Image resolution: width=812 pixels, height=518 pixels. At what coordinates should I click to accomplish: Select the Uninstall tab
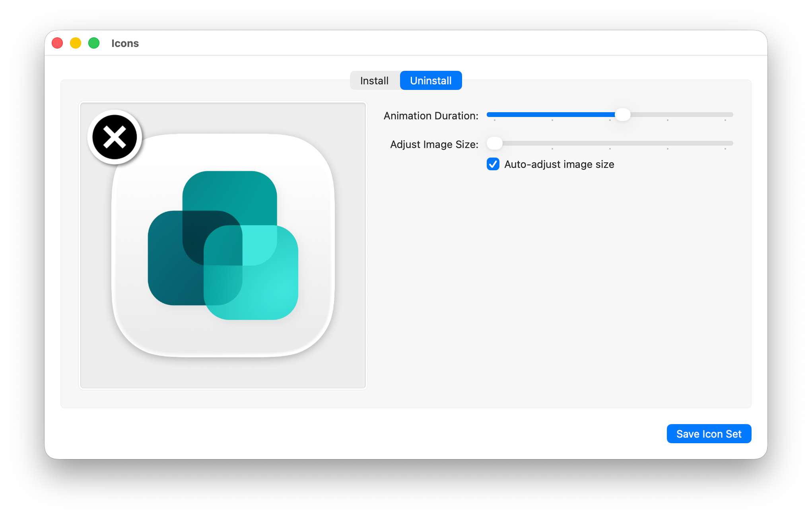coord(431,81)
